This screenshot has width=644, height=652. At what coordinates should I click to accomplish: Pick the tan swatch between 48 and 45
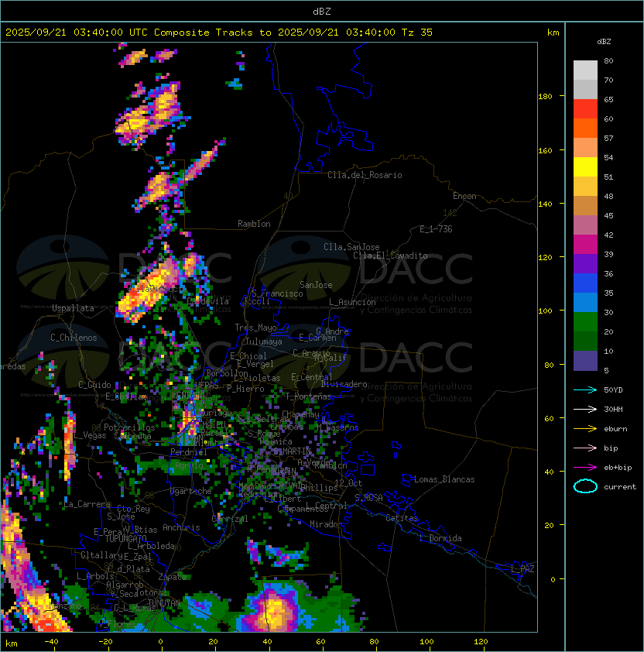585,206
